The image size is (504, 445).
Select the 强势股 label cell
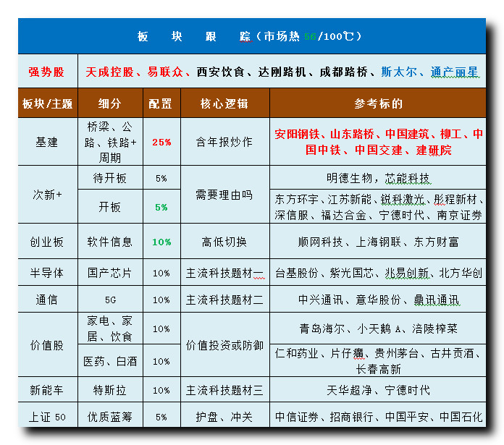47,72
